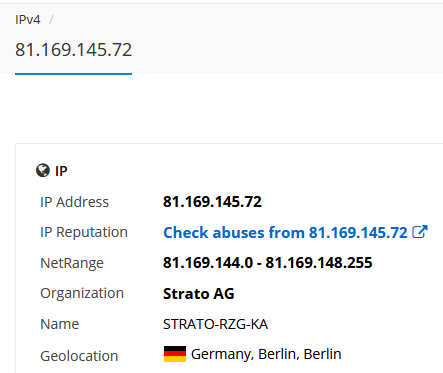Click the Name field label
This screenshot has height=373, width=443.
point(60,324)
